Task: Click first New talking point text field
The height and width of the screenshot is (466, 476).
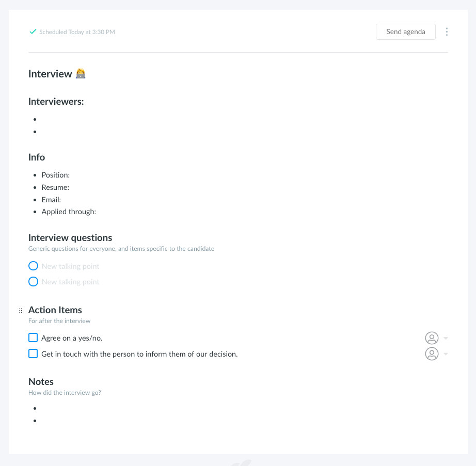Action: coord(70,266)
